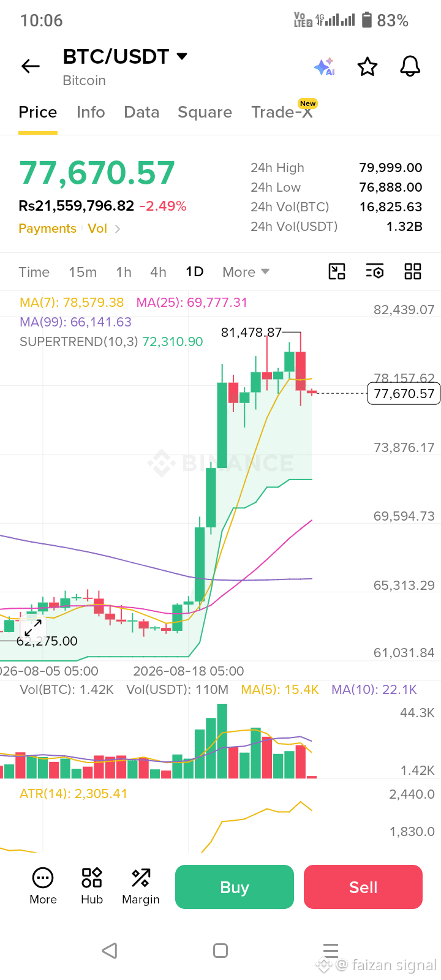Tap the 24h Vol(USDT) value 1.32B
This screenshot has width=441, height=980.
(x=404, y=227)
